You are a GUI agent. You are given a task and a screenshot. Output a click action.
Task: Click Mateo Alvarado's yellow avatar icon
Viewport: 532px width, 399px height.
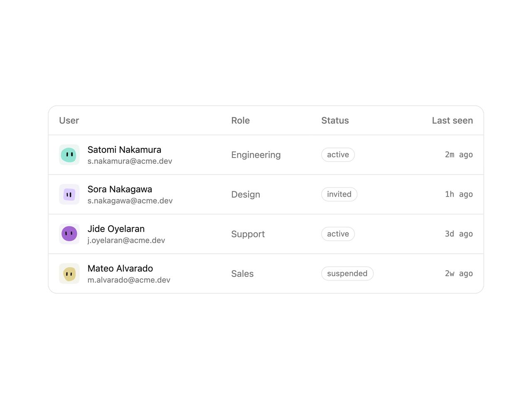click(69, 274)
